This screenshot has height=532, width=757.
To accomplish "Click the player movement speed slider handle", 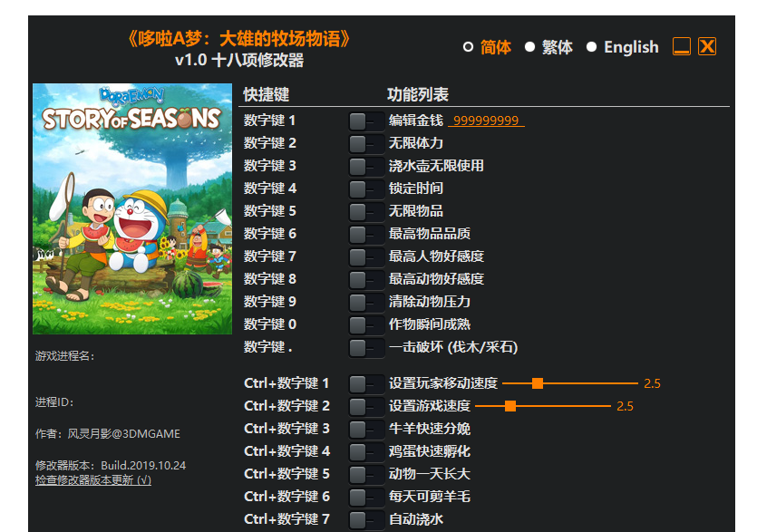I will tap(538, 383).
